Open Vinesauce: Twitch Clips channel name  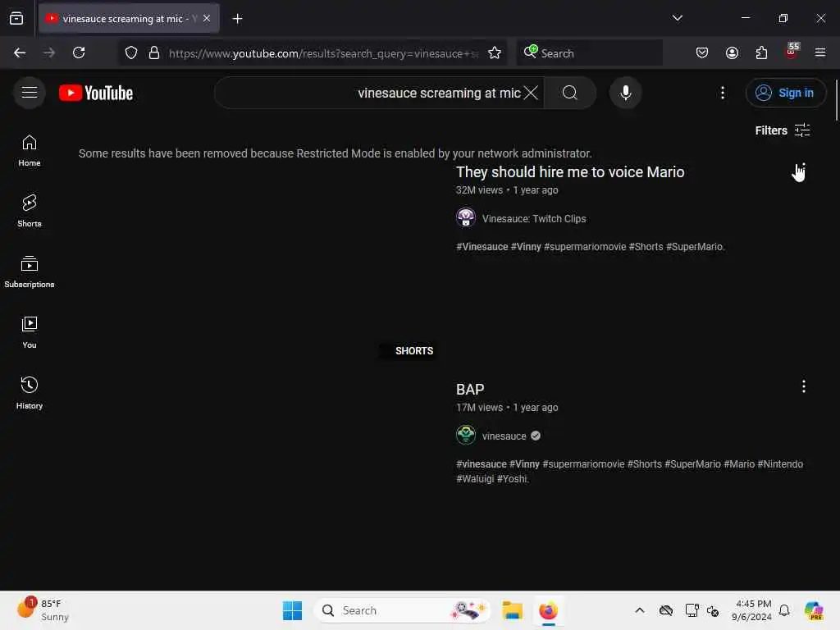[x=534, y=218]
